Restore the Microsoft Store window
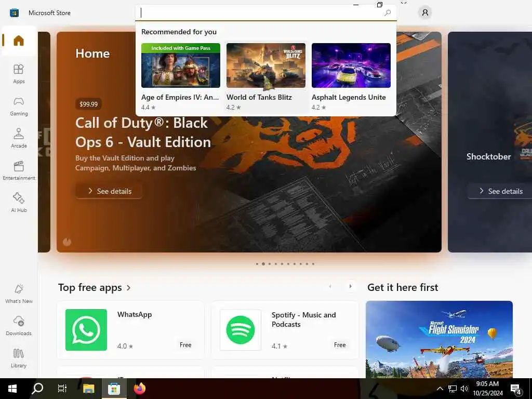Image resolution: width=532 pixels, height=399 pixels. coord(380,4)
